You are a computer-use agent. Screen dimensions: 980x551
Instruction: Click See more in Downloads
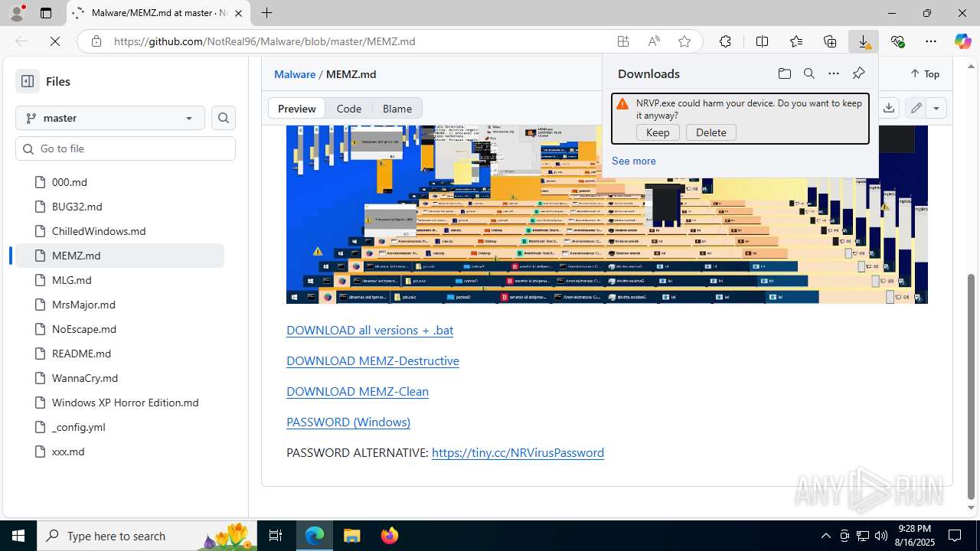pyautogui.click(x=634, y=161)
